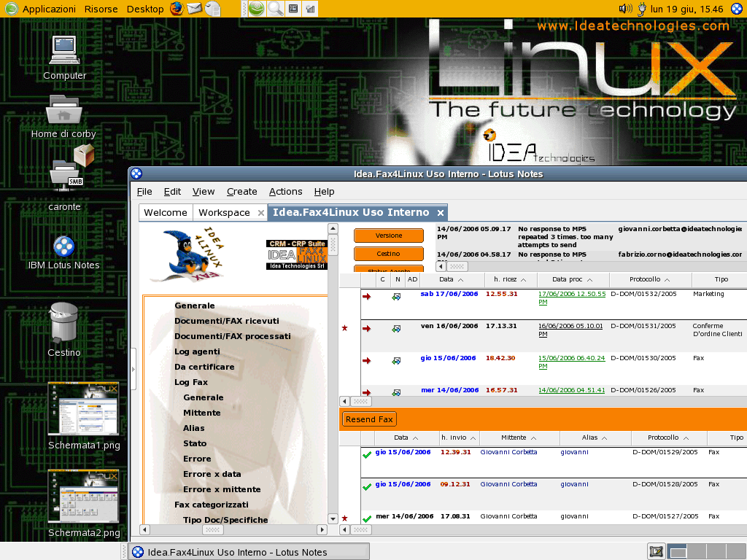The height and width of the screenshot is (560, 747).
Task: Select Fax categorizzati entry
Action: click(x=211, y=505)
